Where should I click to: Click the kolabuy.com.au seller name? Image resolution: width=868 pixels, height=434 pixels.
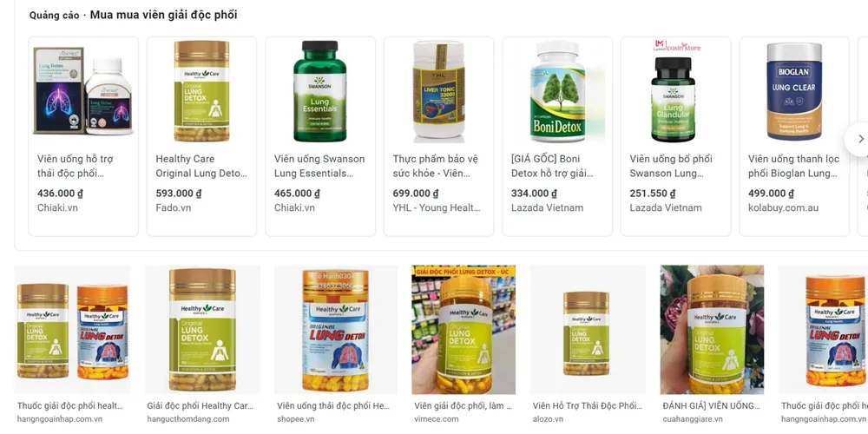pos(783,207)
